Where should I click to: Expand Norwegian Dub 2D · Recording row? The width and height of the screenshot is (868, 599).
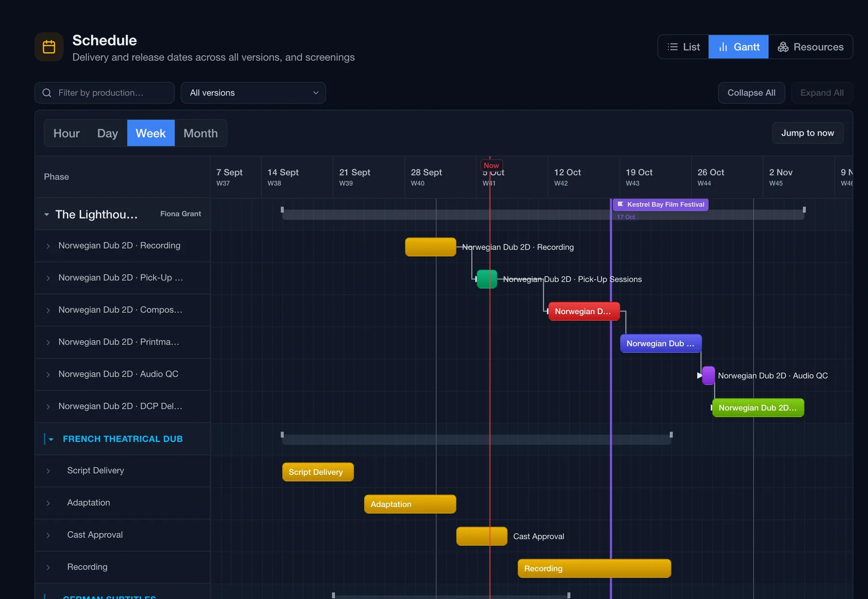click(48, 246)
